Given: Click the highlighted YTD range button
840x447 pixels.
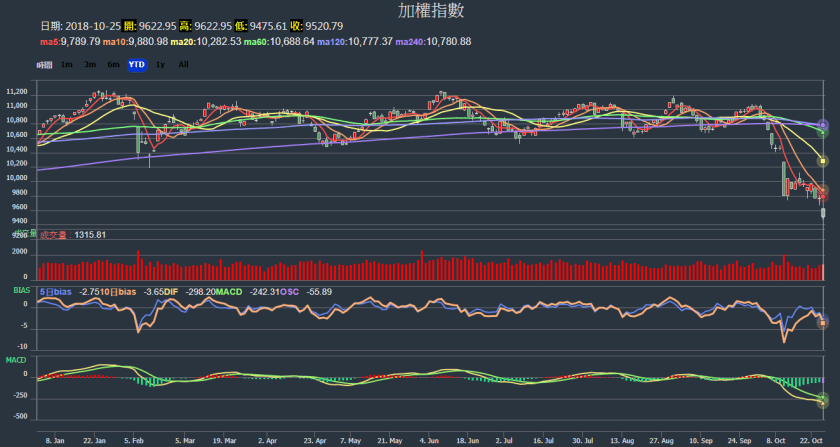Looking at the screenshot, I should [137, 64].
